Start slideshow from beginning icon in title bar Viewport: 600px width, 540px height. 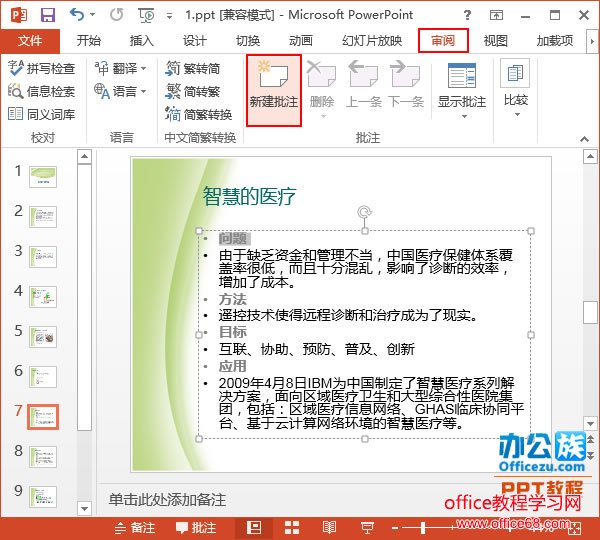tap(146, 15)
